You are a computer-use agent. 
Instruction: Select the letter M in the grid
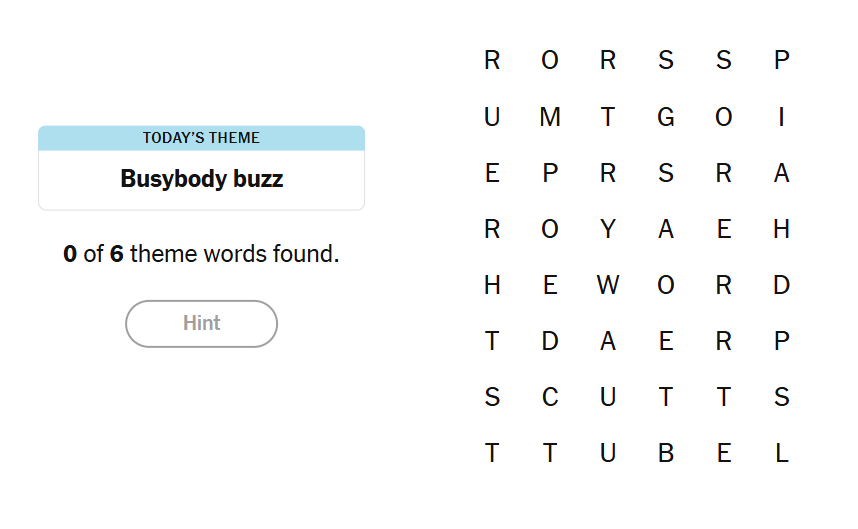coord(550,118)
